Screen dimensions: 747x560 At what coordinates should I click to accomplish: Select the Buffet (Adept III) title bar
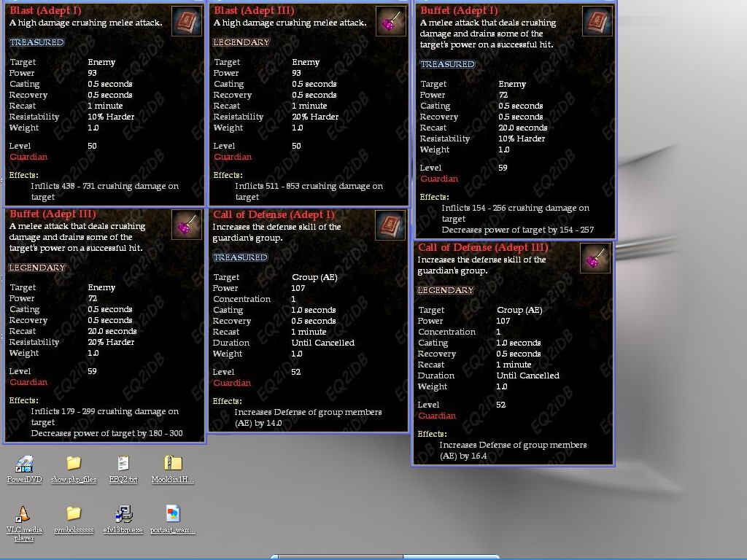pyautogui.click(x=51, y=214)
